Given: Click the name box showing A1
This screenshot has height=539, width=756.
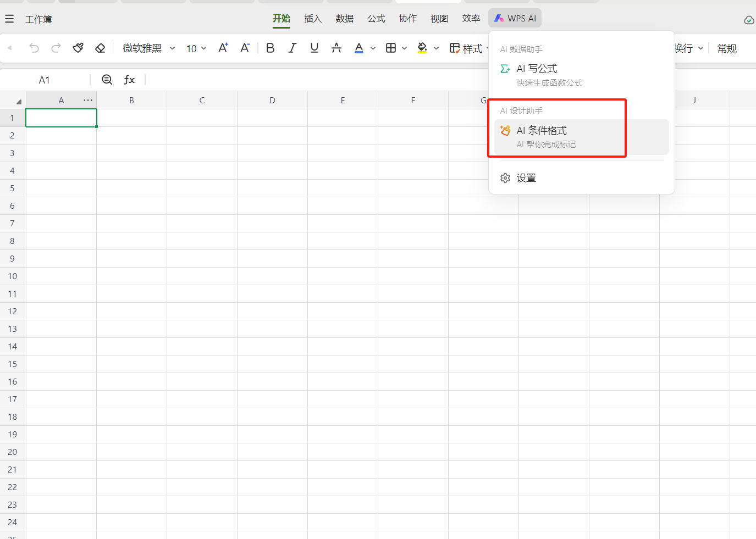Looking at the screenshot, I should coord(45,80).
